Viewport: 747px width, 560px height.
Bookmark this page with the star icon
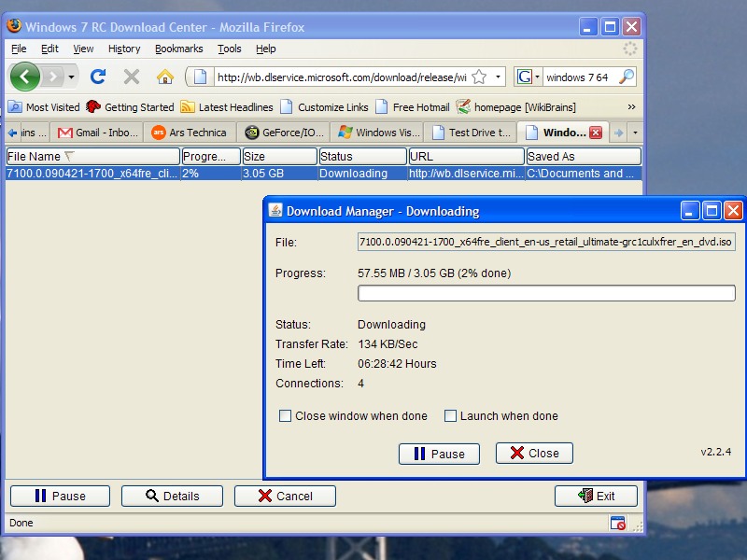(x=479, y=77)
